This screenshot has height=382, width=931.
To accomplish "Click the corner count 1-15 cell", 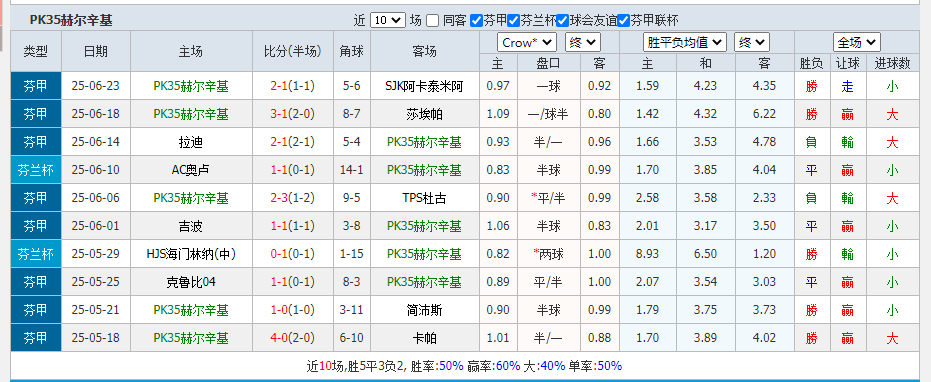I will (352, 254).
